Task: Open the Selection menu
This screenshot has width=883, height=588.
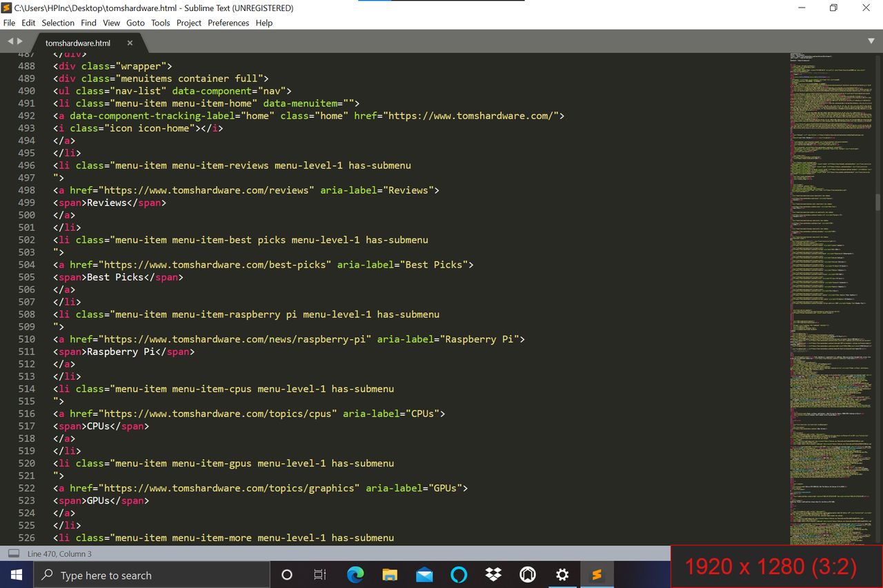Action: [58, 23]
